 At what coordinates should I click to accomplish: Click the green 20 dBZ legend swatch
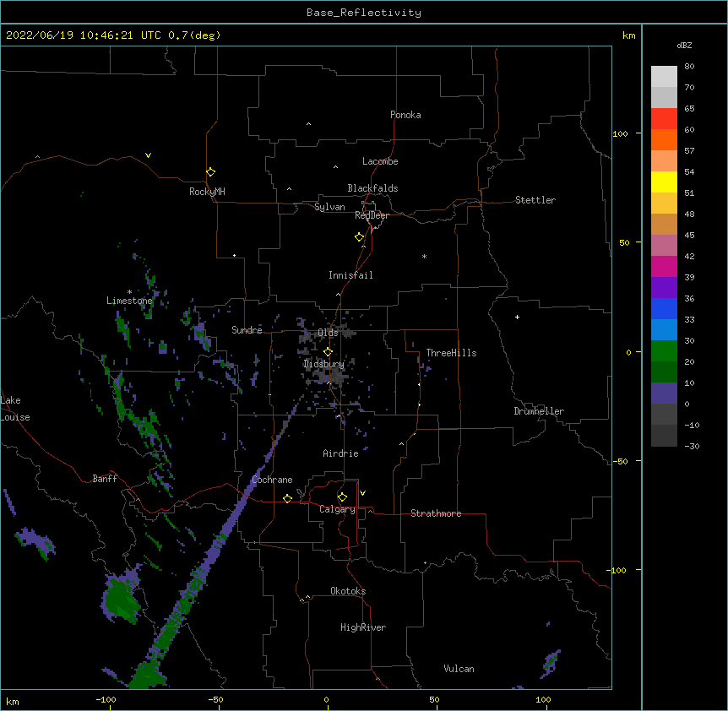click(x=664, y=351)
